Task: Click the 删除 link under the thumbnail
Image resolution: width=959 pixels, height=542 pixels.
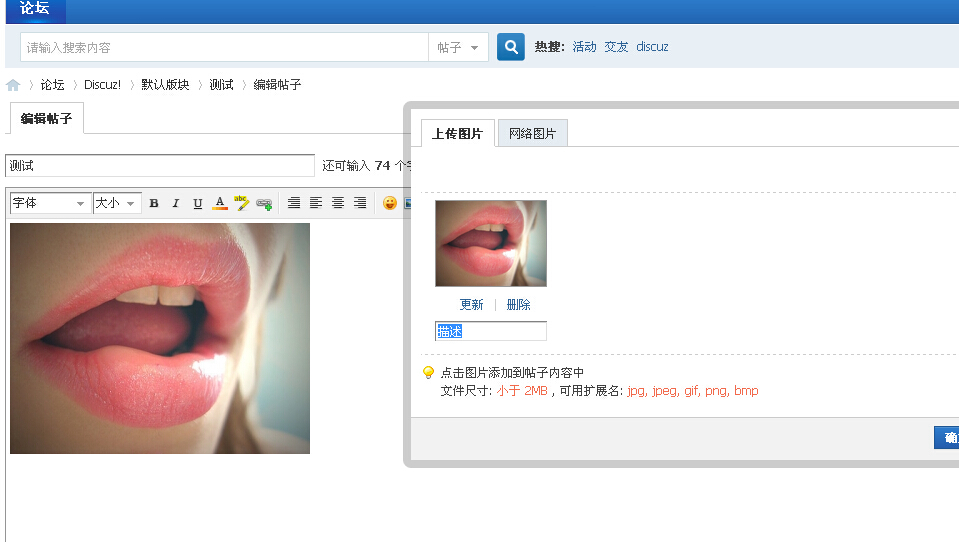Action: click(x=518, y=305)
